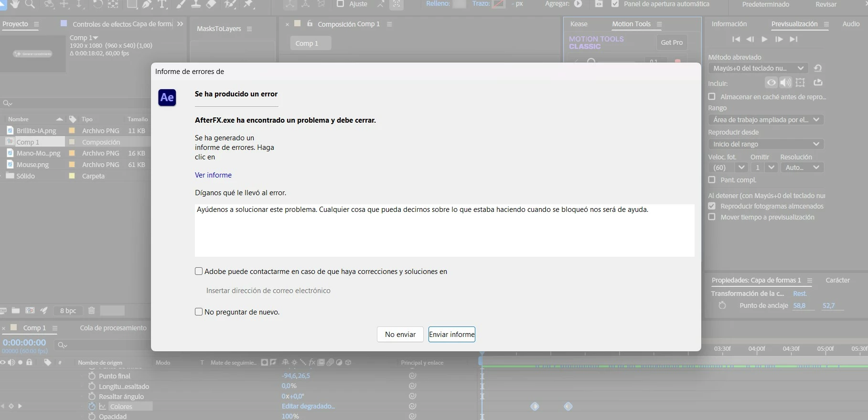This screenshot has width=868, height=420.
Task: Enable Almacenar en caché antes de repro checkbox
Action: point(712,96)
